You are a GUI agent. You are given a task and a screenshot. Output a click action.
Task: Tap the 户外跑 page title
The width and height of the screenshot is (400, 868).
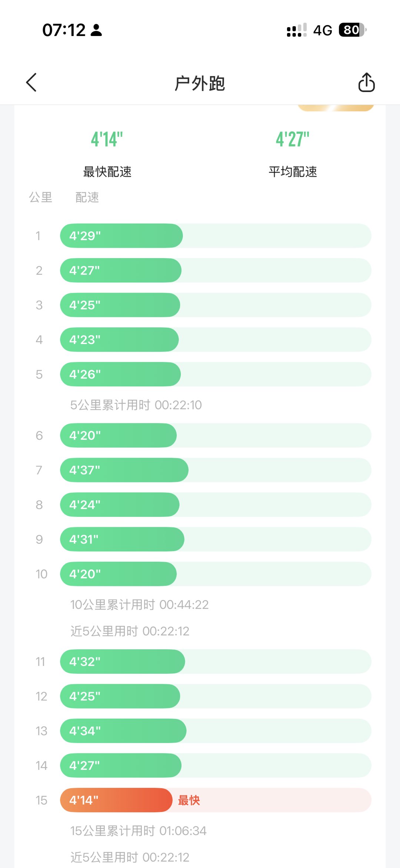coord(200,83)
